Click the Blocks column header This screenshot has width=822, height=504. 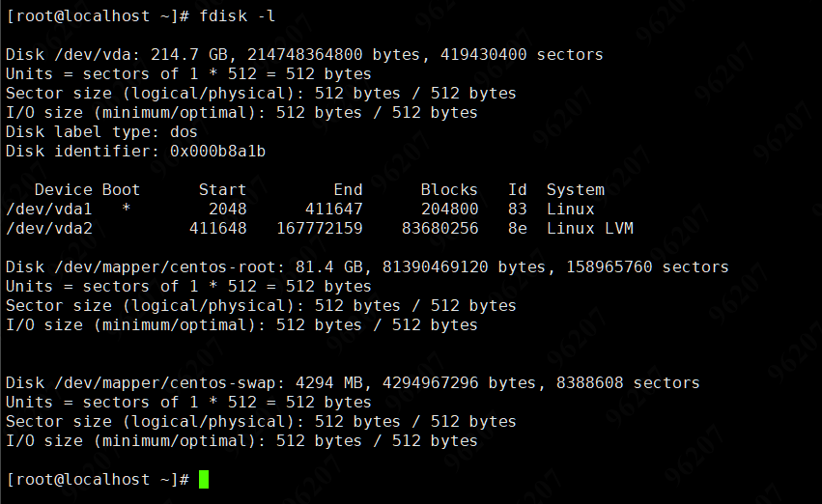(449, 190)
